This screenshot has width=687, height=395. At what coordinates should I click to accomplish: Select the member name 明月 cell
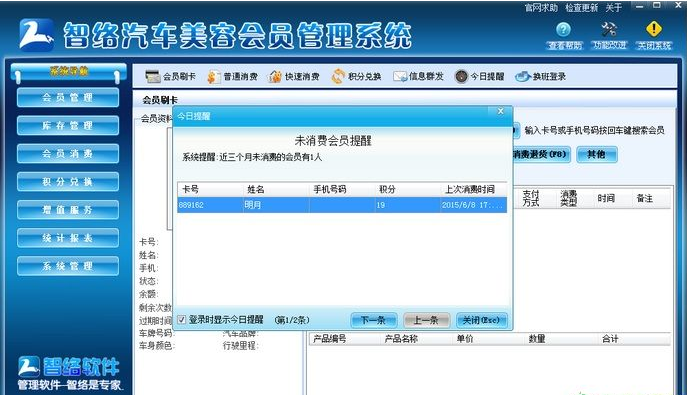point(276,205)
